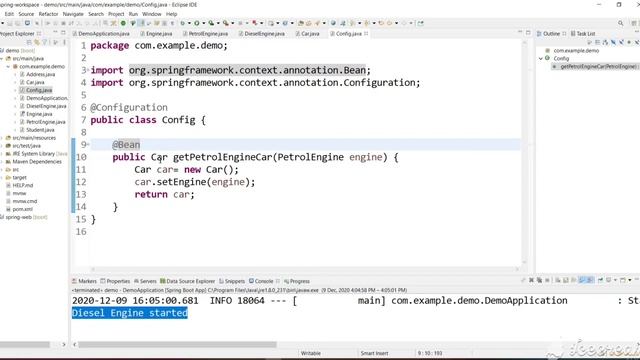Toggle Link with Editor in Project Explorer
This screenshot has width=640, height=360.
pos(37,42)
